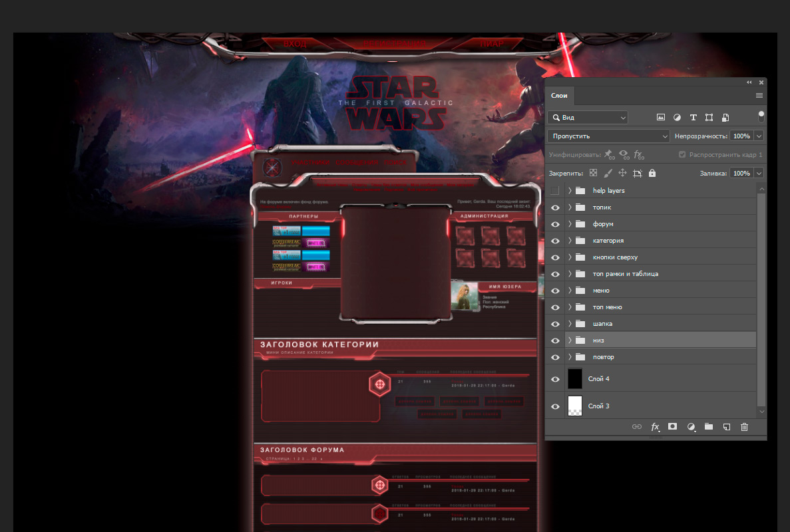This screenshot has height=532, width=790.
Task: Filter layers by type layers icon
Action: point(693,117)
